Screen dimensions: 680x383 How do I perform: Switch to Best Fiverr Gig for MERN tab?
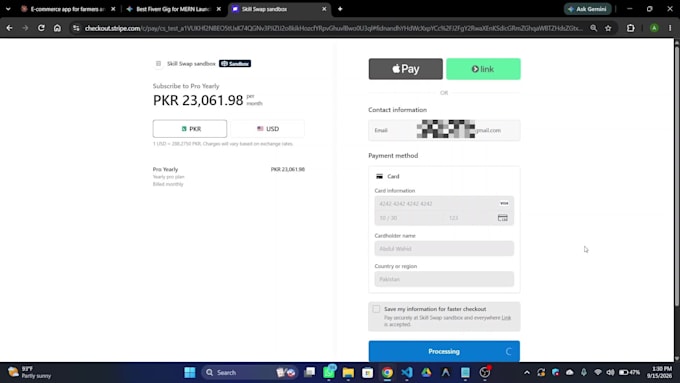[x=173, y=9]
